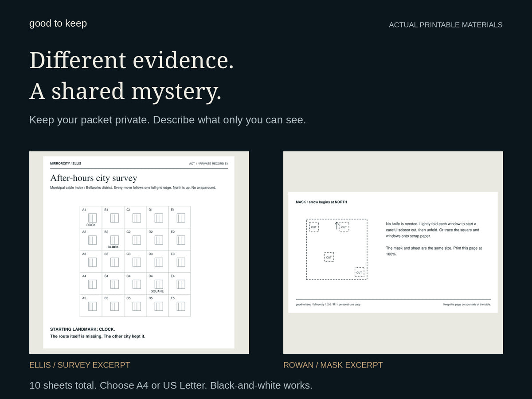Pick the building icon in cell D1
The width and height of the screenshot is (532, 399).
click(159, 218)
